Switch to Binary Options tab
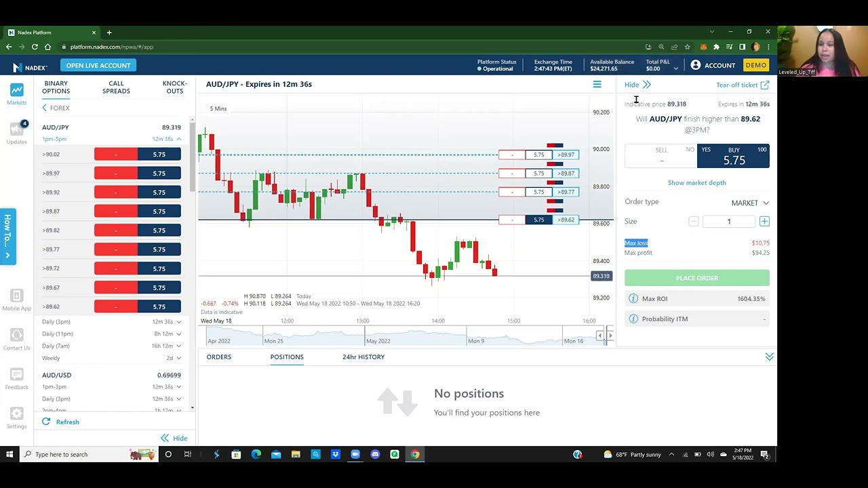 pyautogui.click(x=56, y=87)
